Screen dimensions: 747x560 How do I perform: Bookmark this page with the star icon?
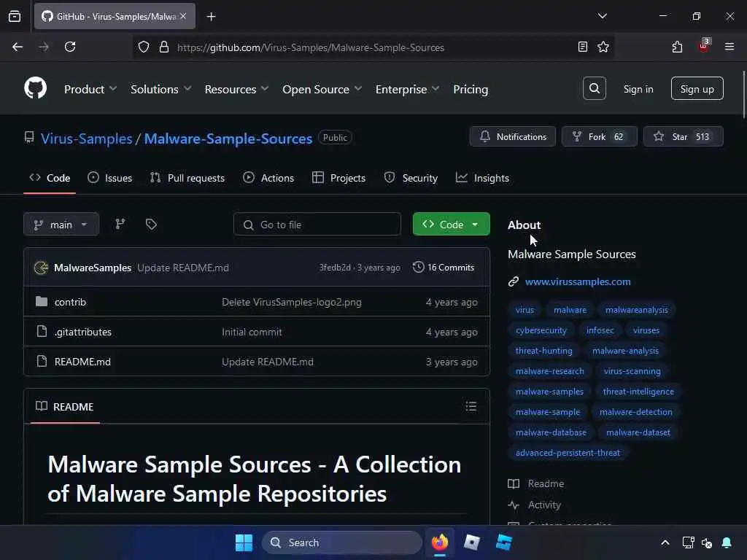tap(603, 47)
